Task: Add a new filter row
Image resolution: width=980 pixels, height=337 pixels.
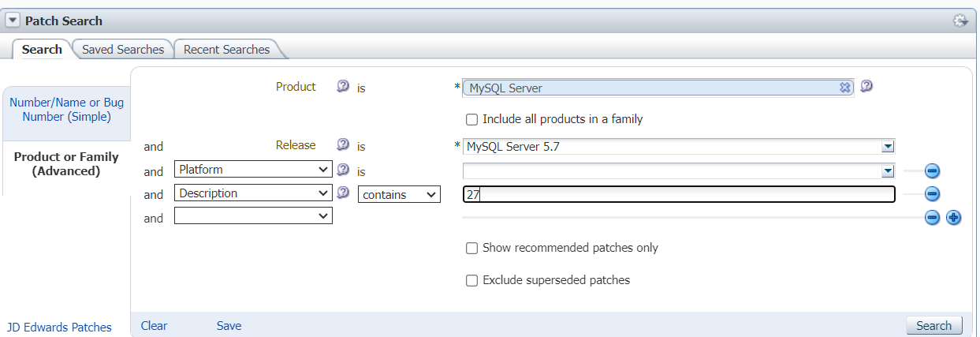Action: [x=953, y=218]
